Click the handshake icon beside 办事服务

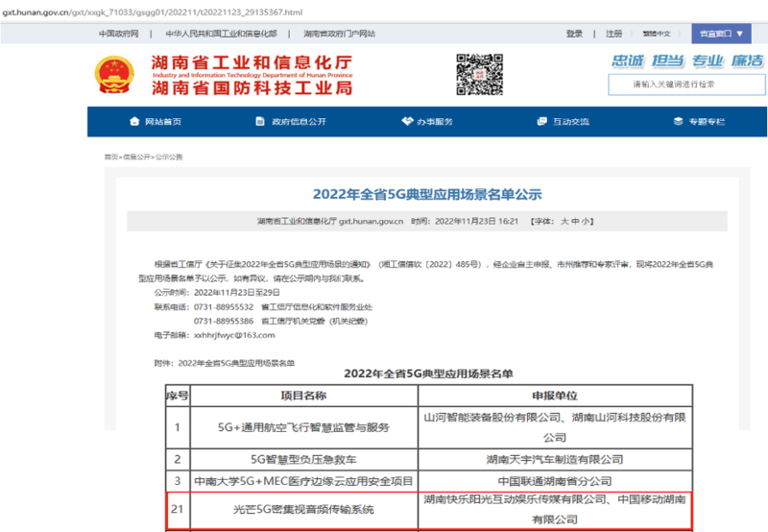pyautogui.click(x=408, y=122)
